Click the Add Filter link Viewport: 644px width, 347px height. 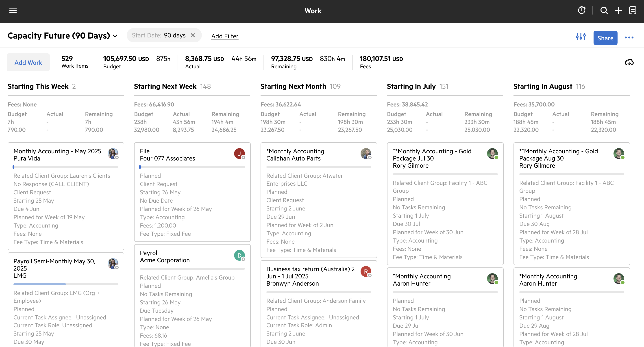pos(224,36)
